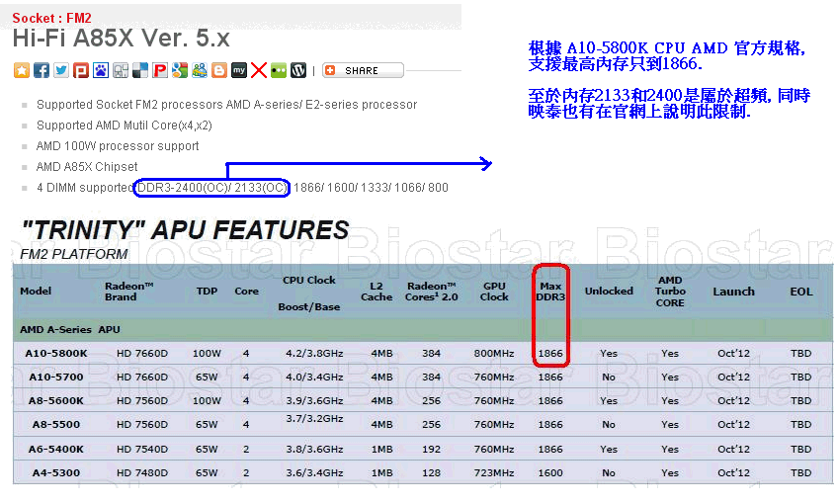Select the 'A6-5400K' model cell

click(56, 449)
